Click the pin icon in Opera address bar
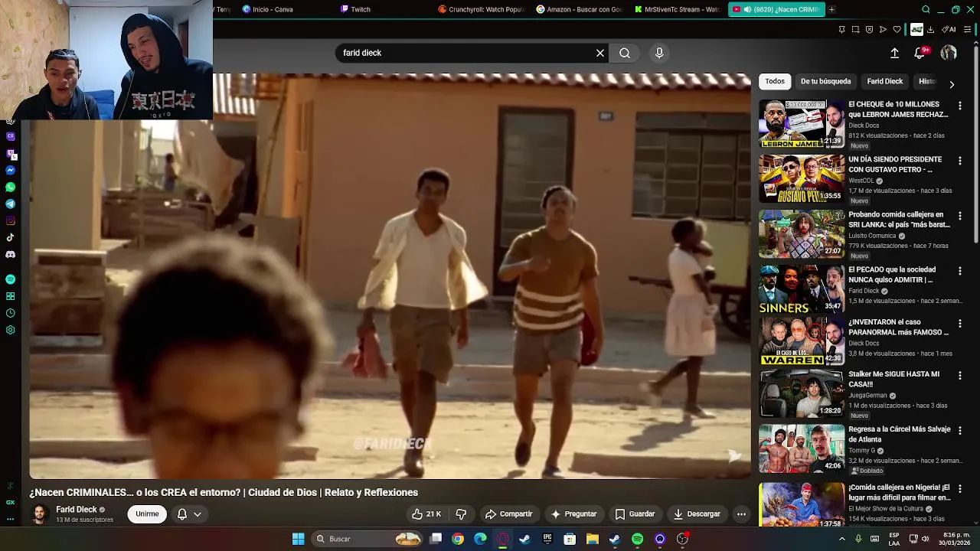Screen dimensions: 980x551 pyautogui.click(x=841, y=30)
